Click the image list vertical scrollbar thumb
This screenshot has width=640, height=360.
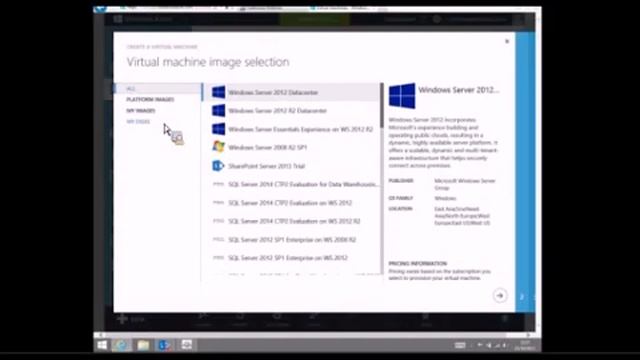click(382, 105)
